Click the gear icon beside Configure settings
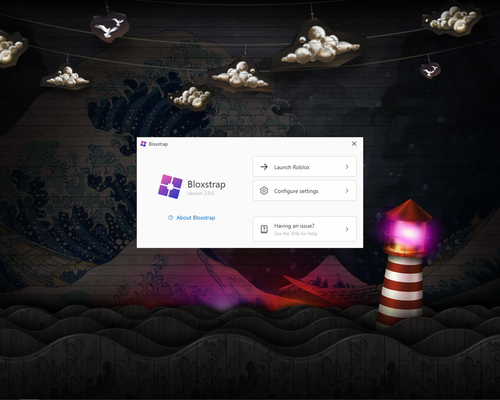This screenshot has height=400, width=500. [x=264, y=191]
